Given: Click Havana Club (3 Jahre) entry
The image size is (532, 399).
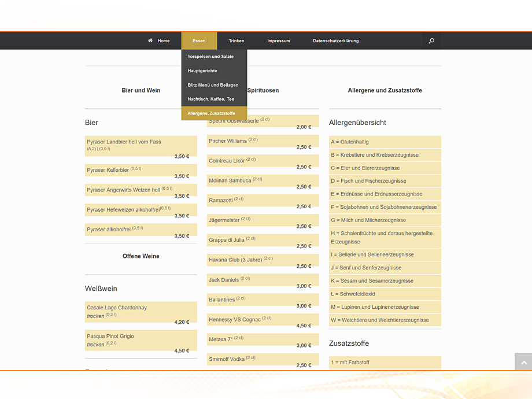Looking at the screenshot, I should (x=263, y=260).
